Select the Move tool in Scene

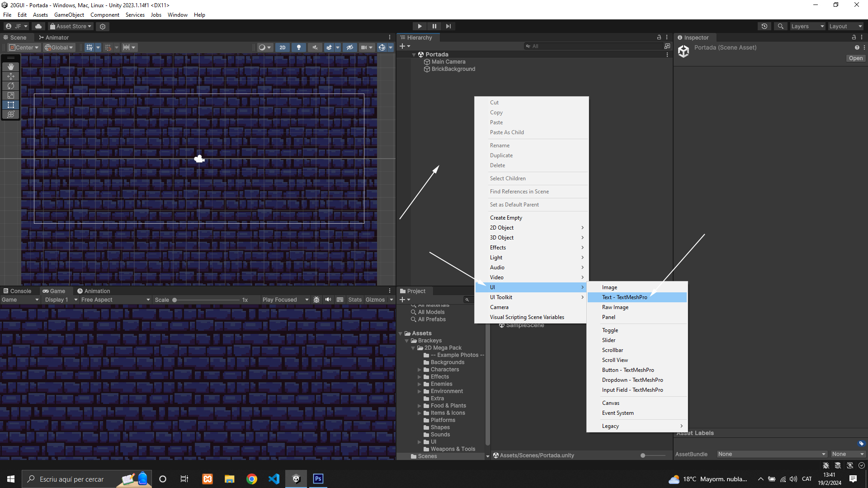coord(11,76)
